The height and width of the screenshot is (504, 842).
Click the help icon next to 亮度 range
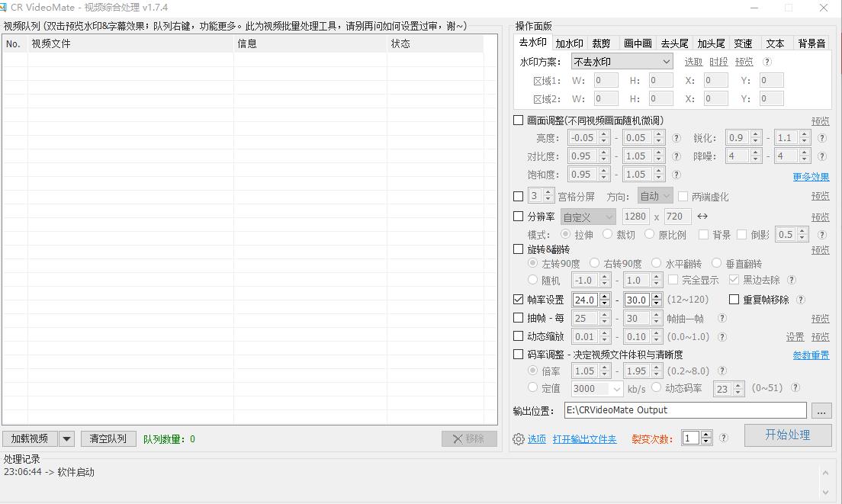(676, 138)
